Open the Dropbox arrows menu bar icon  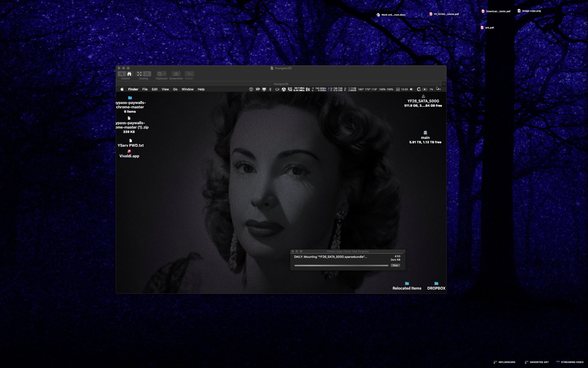point(290,89)
